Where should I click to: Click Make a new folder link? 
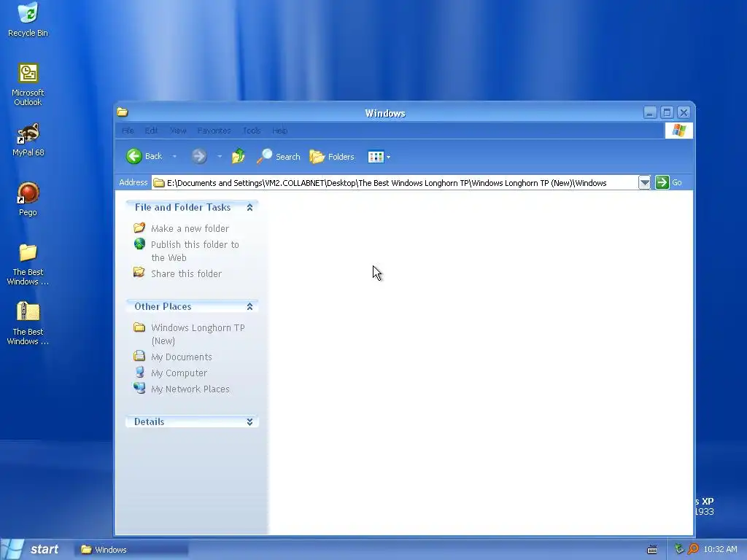click(x=190, y=228)
